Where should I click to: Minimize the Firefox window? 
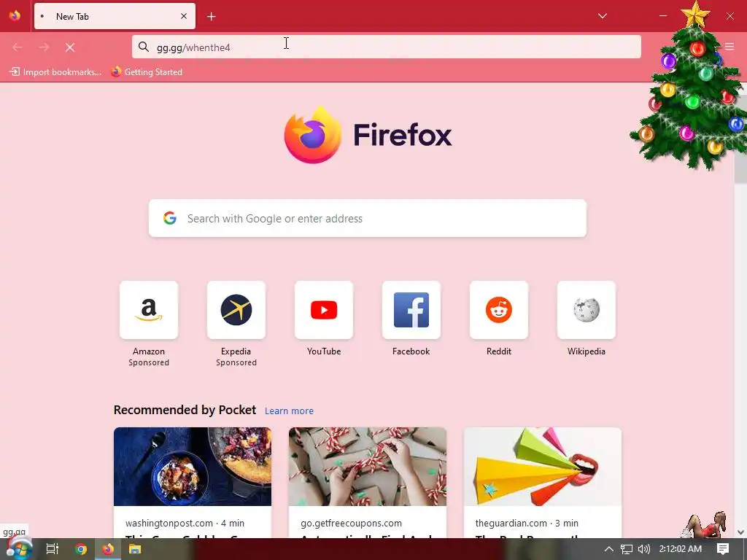coord(662,16)
